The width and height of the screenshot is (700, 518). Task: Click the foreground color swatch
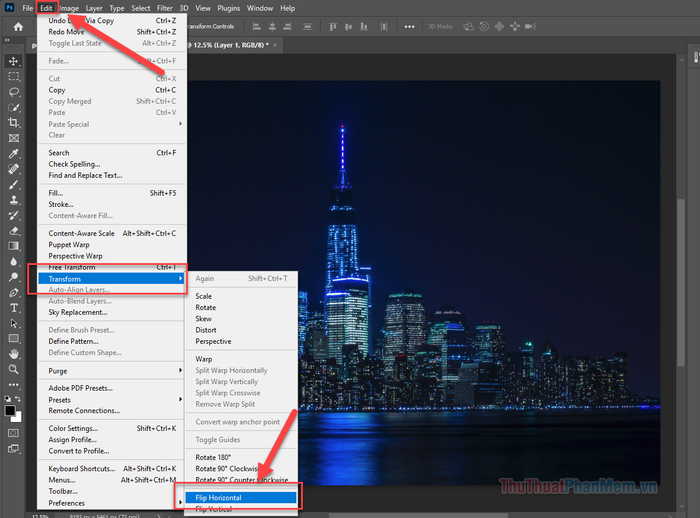[x=11, y=408]
